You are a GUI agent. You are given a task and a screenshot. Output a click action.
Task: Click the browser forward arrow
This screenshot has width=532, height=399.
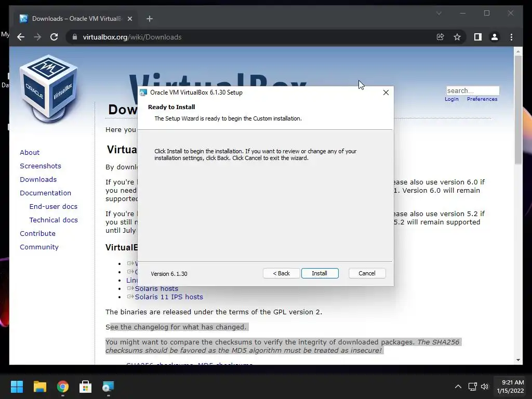point(37,37)
